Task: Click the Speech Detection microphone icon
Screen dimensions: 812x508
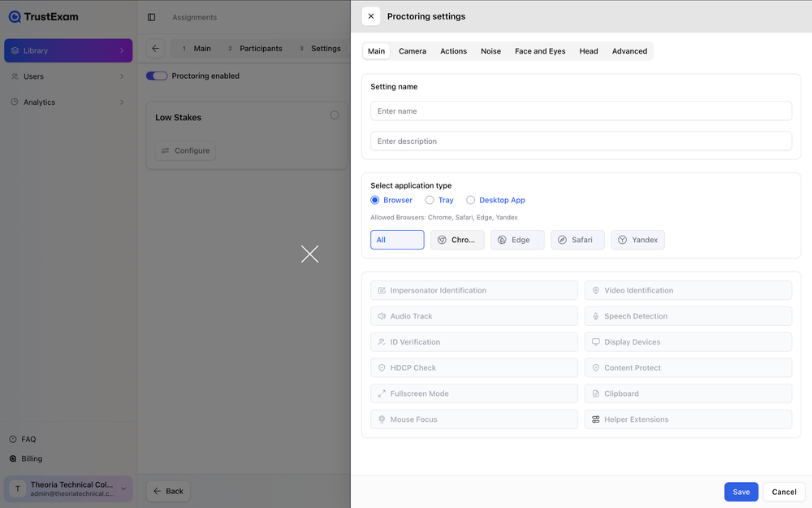Action: (x=595, y=316)
